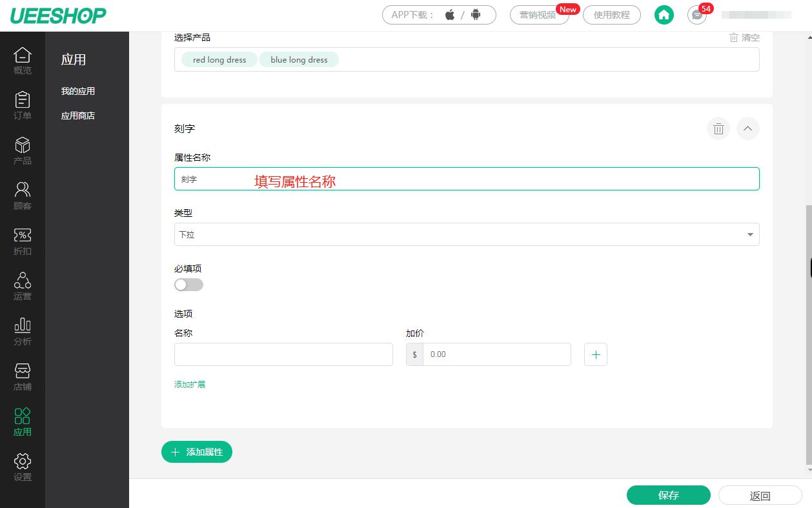Open the 类型 dropdown showing 下拉

coord(467,234)
